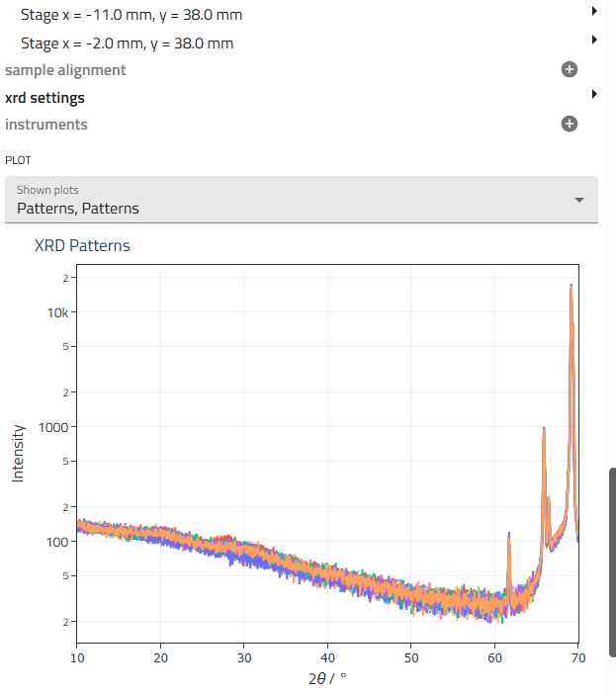Expand the Stage x = -11.0 mm arrow
The width and height of the screenshot is (616, 693).
click(x=593, y=12)
